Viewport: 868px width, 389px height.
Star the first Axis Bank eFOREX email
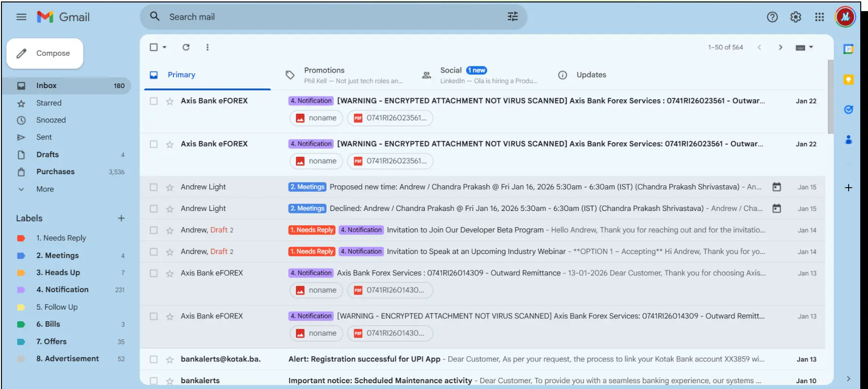coord(170,101)
